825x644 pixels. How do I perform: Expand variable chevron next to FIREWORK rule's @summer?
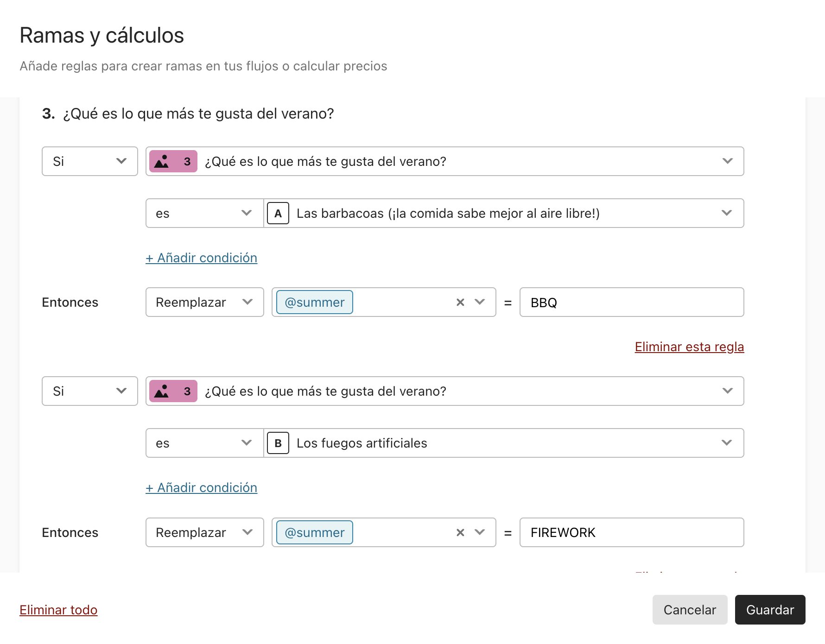(x=480, y=532)
